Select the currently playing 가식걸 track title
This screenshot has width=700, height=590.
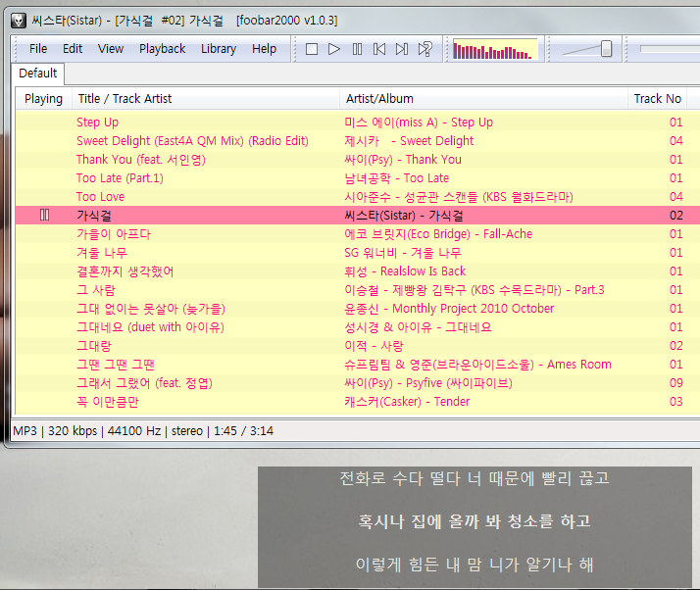point(94,216)
